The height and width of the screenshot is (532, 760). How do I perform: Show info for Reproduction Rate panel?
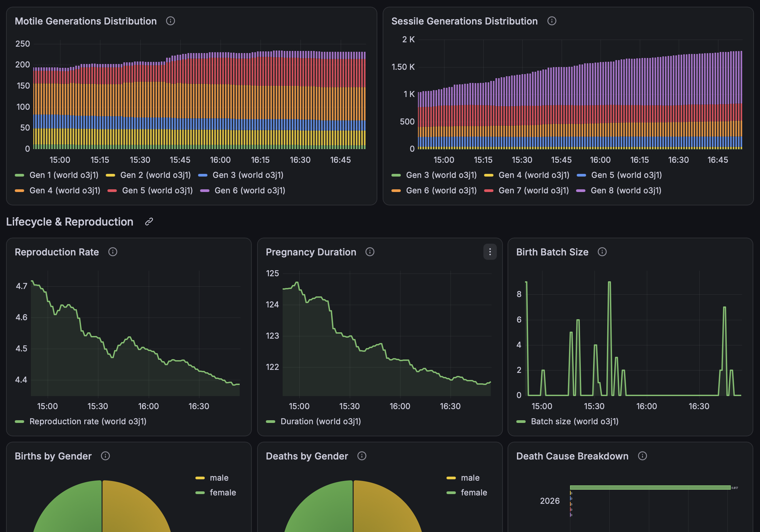click(113, 252)
